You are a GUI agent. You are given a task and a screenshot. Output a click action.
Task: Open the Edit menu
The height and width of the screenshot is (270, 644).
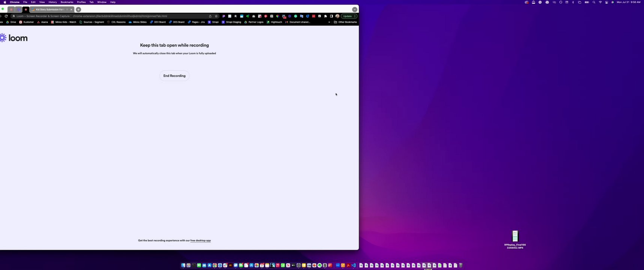tap(33, 2)
